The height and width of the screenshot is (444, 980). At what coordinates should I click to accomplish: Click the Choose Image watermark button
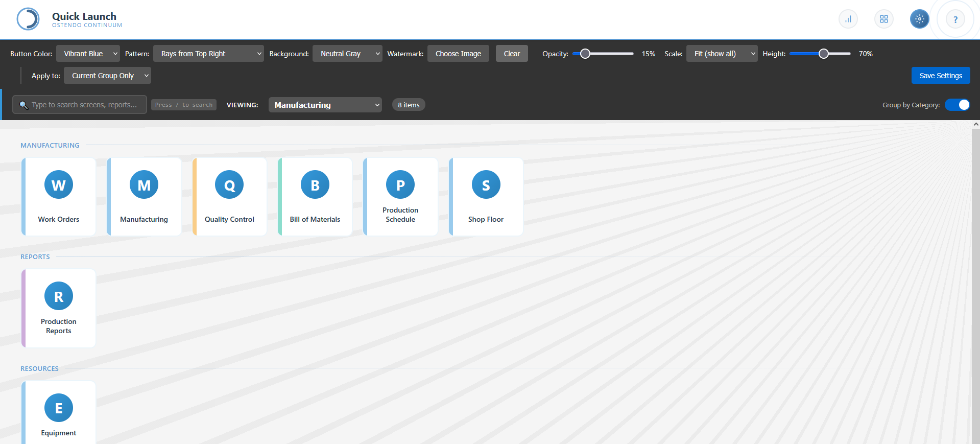coord(458,54)
